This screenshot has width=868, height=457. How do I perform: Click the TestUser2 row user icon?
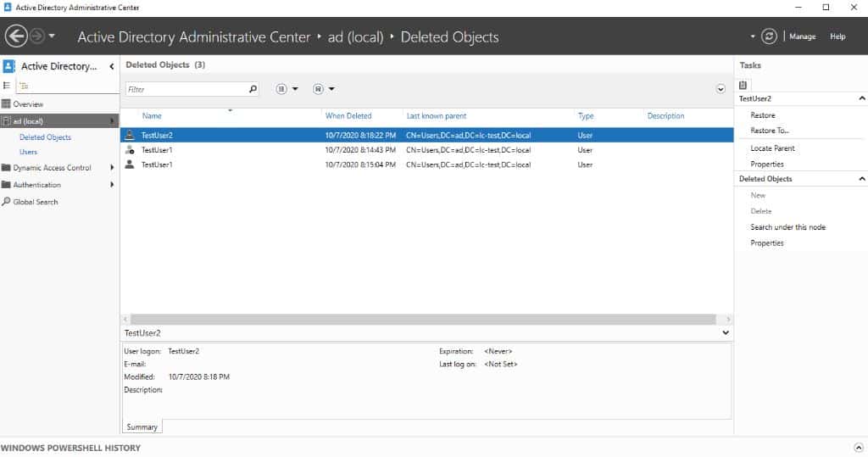pos(130,135)
